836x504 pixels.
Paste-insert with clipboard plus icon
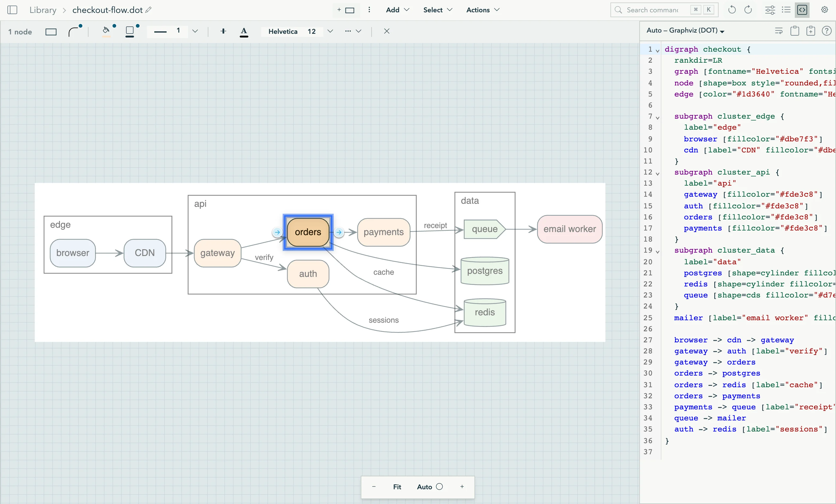coord(810,31)
